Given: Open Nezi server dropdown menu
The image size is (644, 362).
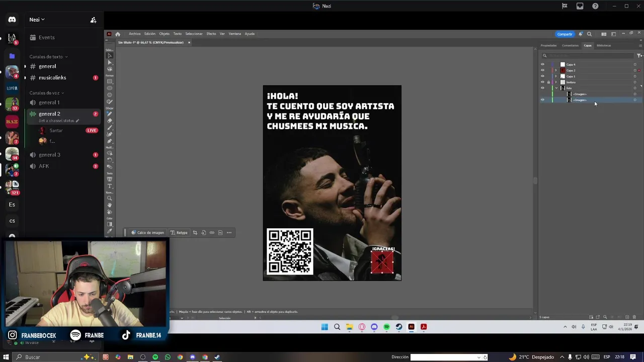Looking at the screenshot, I should coord(37,20).
